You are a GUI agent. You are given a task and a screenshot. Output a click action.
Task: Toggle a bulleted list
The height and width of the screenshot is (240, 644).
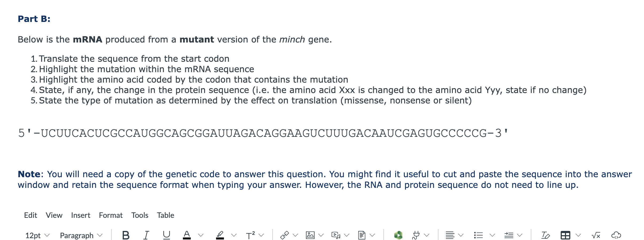[x=478, y=235]
